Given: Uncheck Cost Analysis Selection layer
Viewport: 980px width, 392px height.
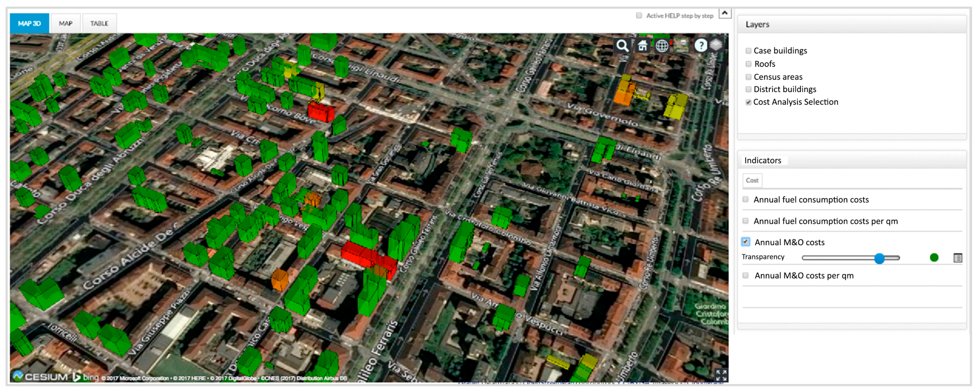Looking at the screenshot, I should coord(748,102).
